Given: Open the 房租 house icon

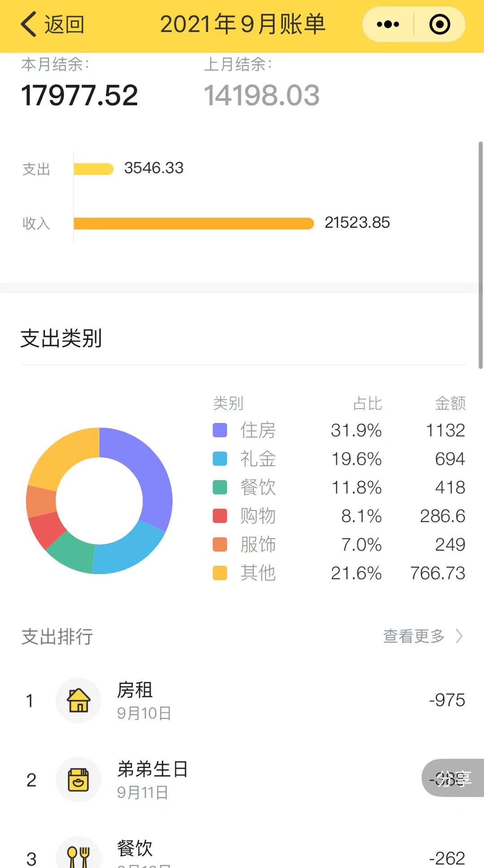Looking at the screenshot, I should pyautogui.click(x=78, y=700).
